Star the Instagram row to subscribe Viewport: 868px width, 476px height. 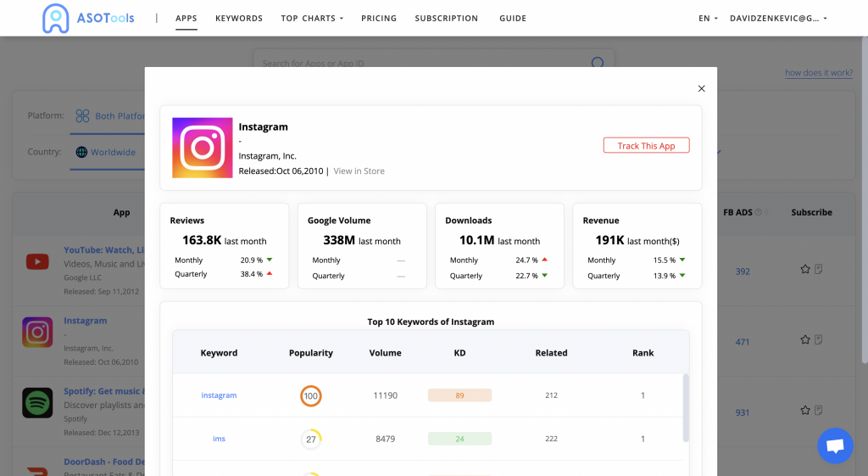point(805,339)
